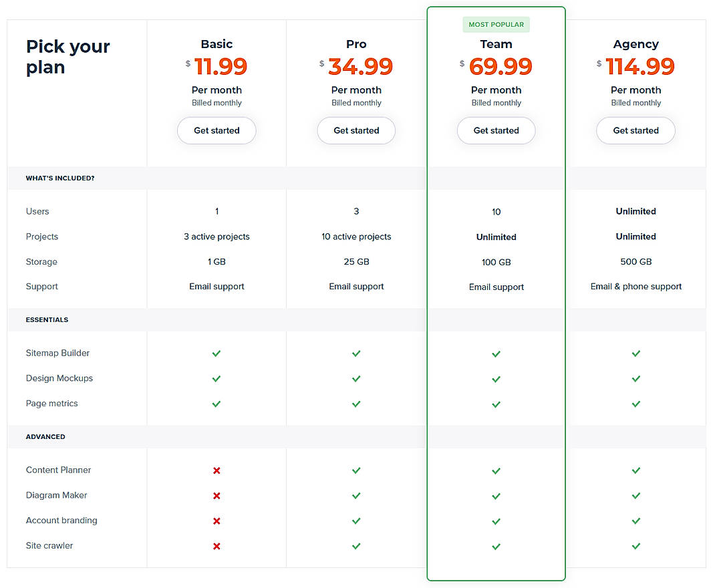715x588 pixels.
Task: Click Basic's checkmark for Sitemap Builder
Action: [x=217, y=353]
